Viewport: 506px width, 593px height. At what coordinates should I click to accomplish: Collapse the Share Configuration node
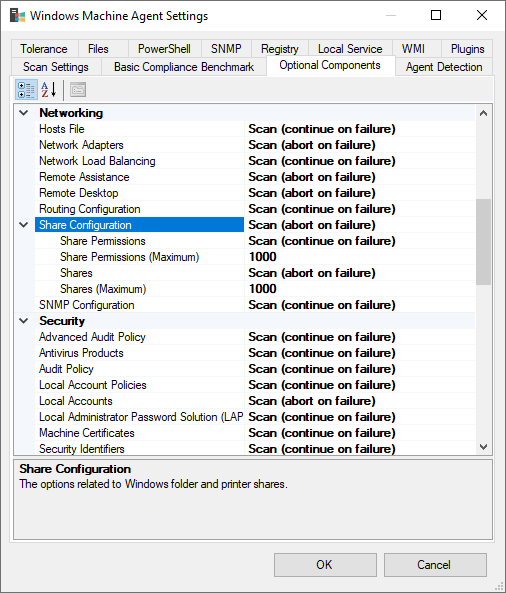23,225
